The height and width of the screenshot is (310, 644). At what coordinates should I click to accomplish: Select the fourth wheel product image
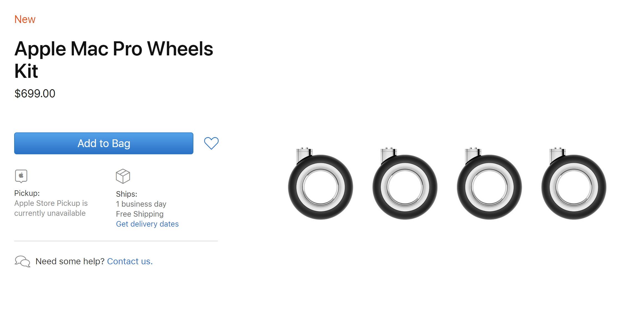(574, 184)
